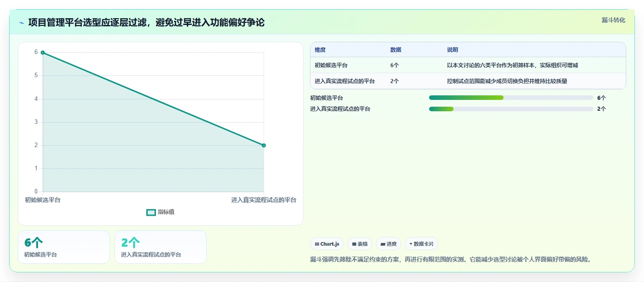This screenshot has height=282, width=644.
Task: Click the 说明 column header
Action: pyautogui.click(x=453, y=50)
